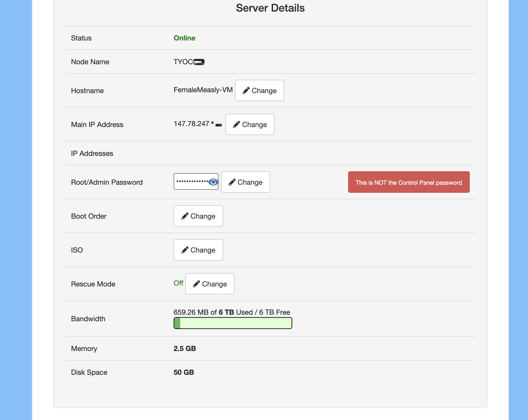Image resolution: width=528 pixels, height=420 pixels.
Task: Change the Root/Admin Password
Action: coord(246,182)
